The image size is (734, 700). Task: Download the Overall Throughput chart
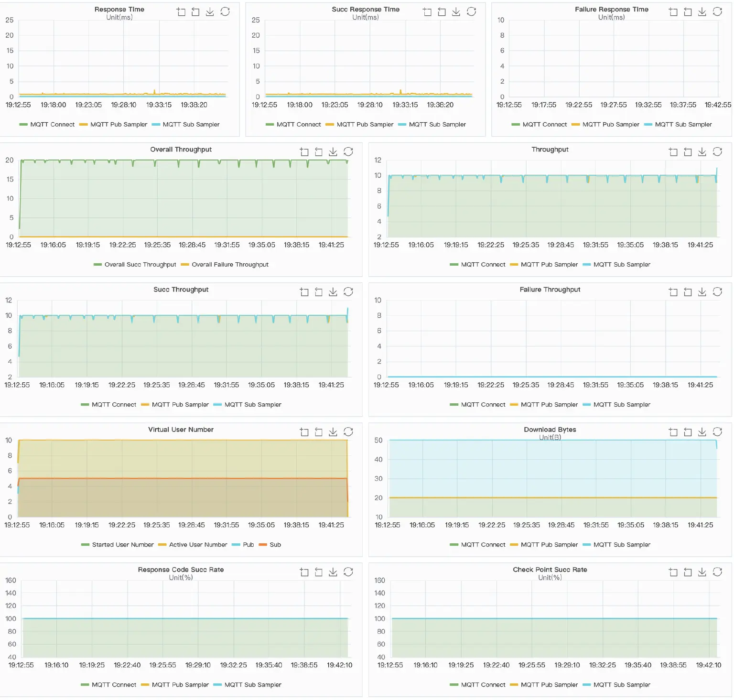(333, 151)
